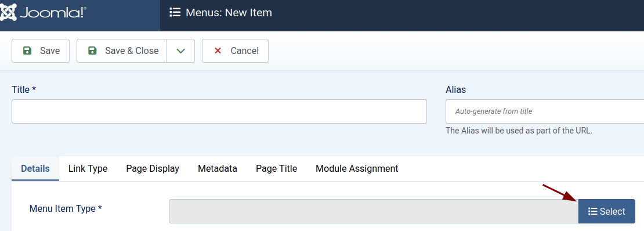The height and width of the screenshot is (231, 644).
Task: Open the Page Title tab
Action: click(276, 168)
